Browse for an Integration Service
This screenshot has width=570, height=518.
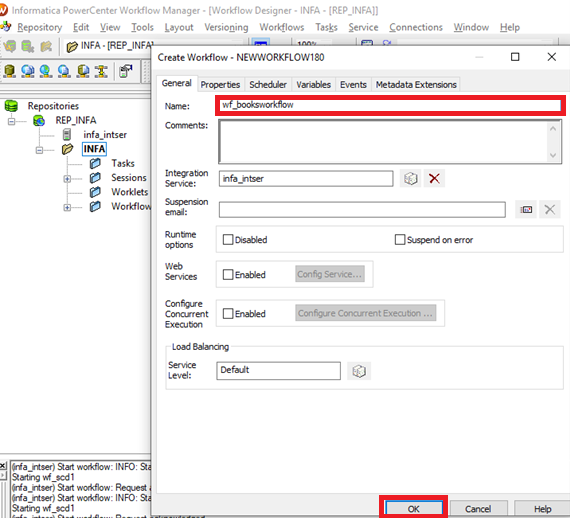[x=410, y=178]
